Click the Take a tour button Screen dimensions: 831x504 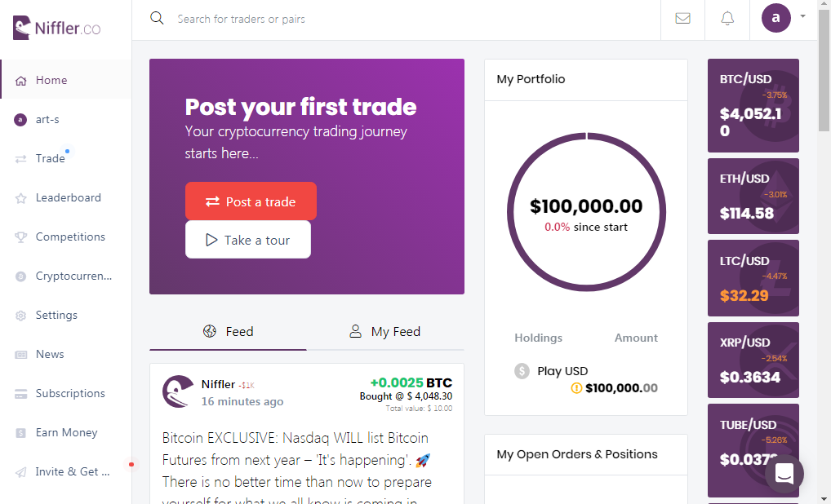click(248, 240)
